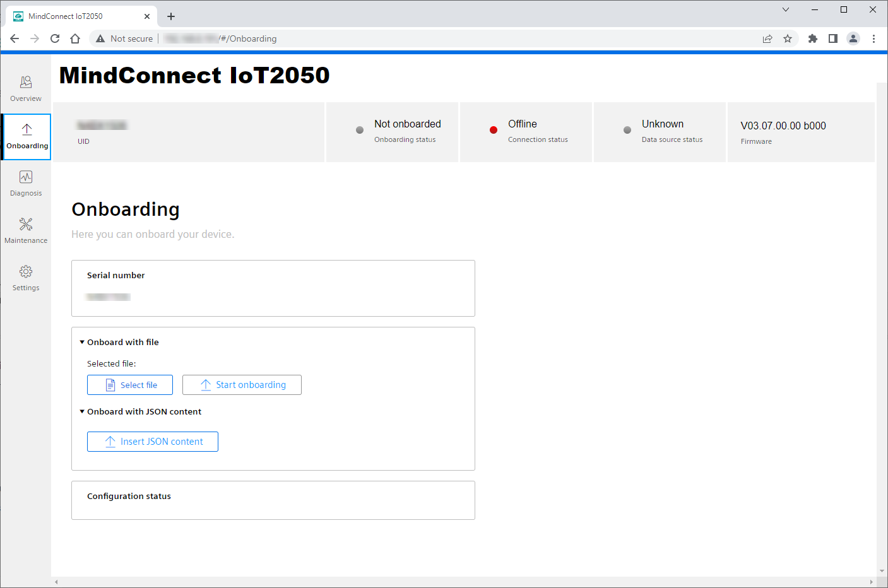
Task: Click the UID label text
Action: click(83, 141)
